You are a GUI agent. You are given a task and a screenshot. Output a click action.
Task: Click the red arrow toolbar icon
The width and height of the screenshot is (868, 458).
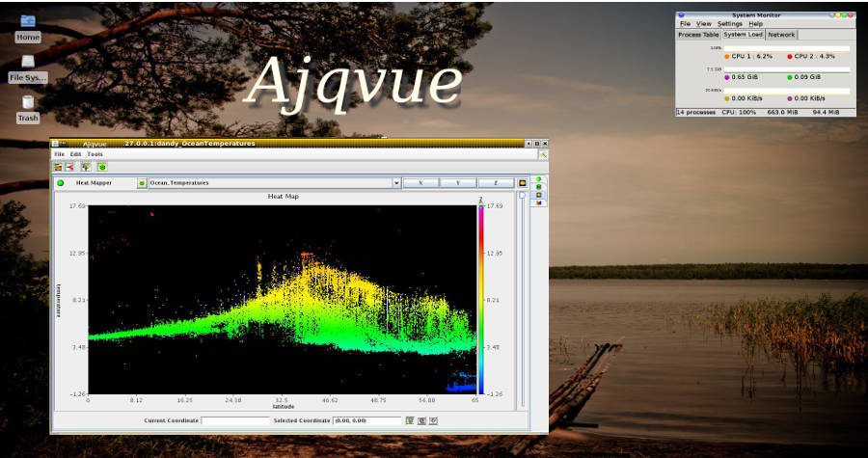tap(69, 167)
